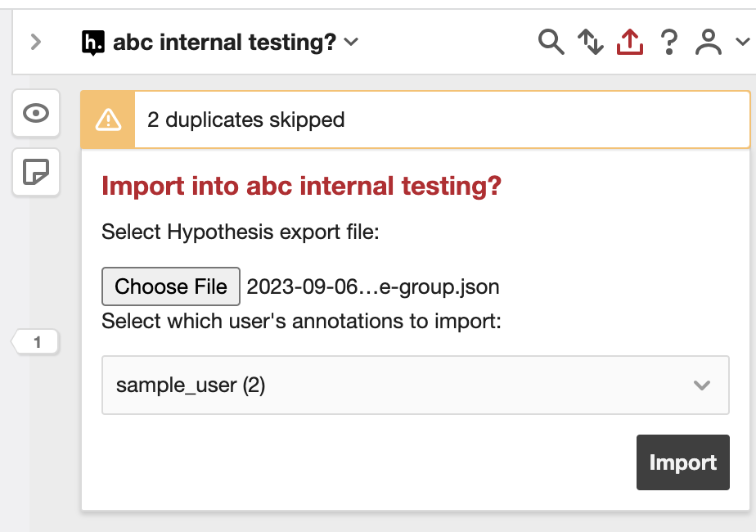Open the sample_user (2) dropdown
The width and height of the screenshot is (756, 532).
point(415,385)
